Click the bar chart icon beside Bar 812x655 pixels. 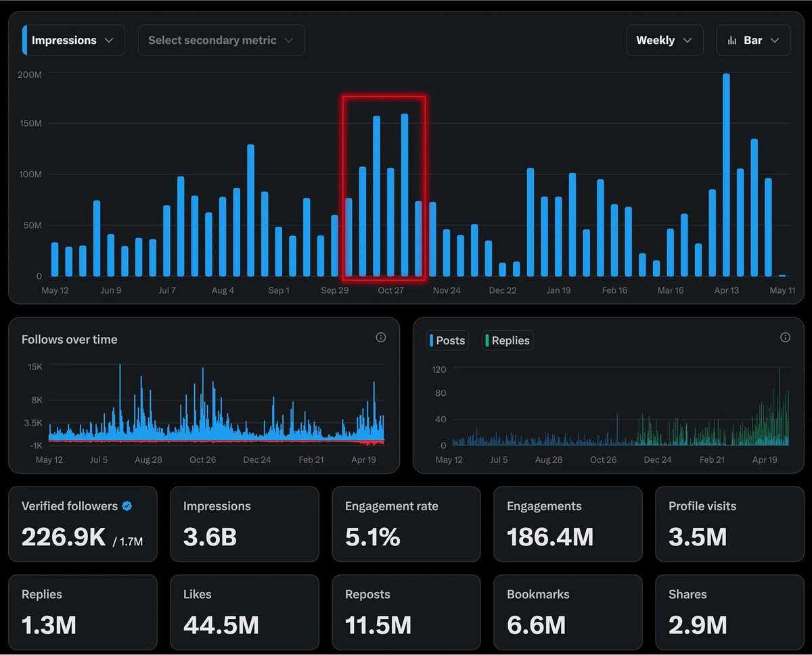click(732, 41)
